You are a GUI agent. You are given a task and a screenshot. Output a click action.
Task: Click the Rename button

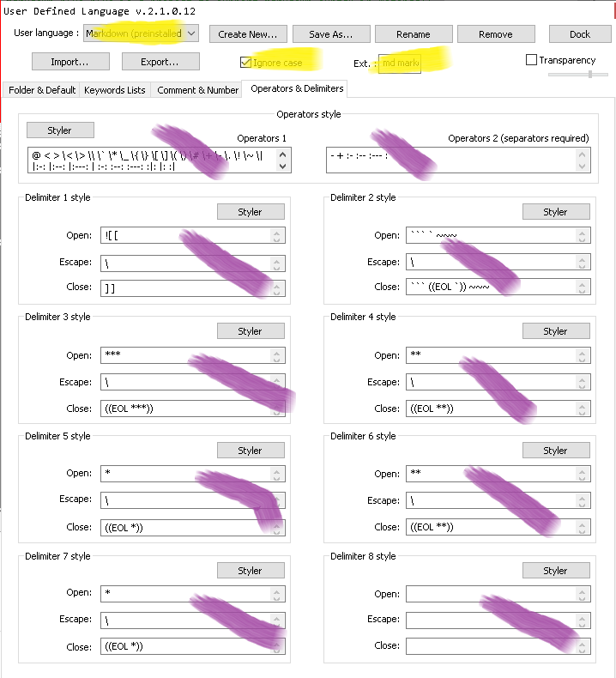pos(414,34)
